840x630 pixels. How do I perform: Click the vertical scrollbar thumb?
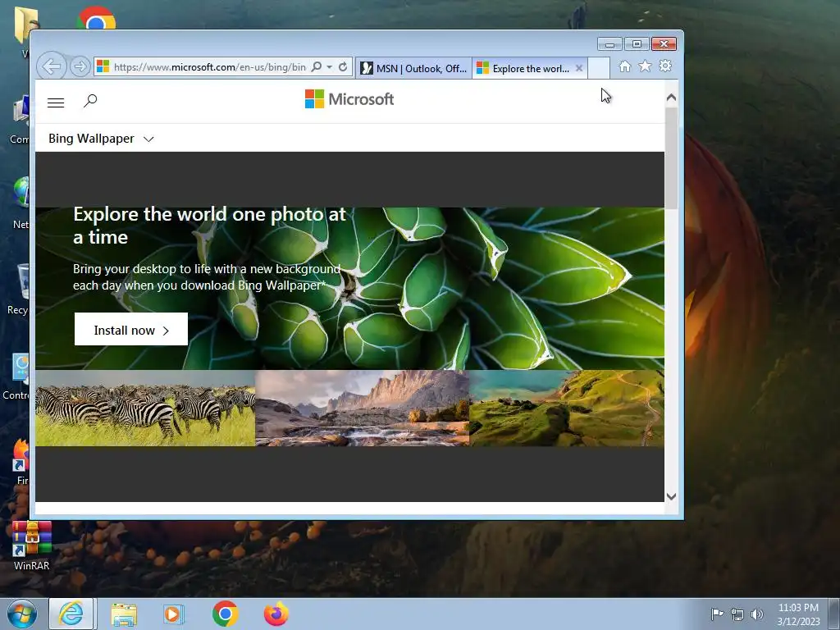671,158
